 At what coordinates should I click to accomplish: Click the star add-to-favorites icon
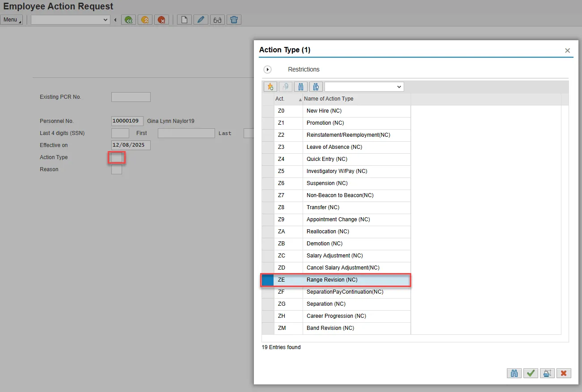coord(270,87)
